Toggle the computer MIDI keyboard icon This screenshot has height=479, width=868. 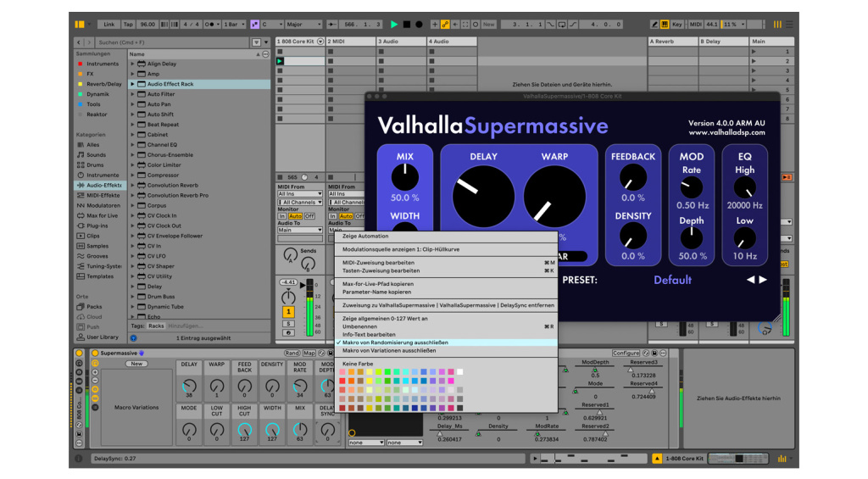(665, 25)
